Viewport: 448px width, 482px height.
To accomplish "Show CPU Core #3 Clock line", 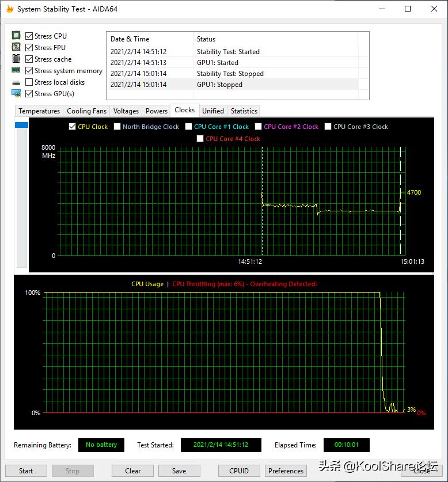I will click(328, 127).
